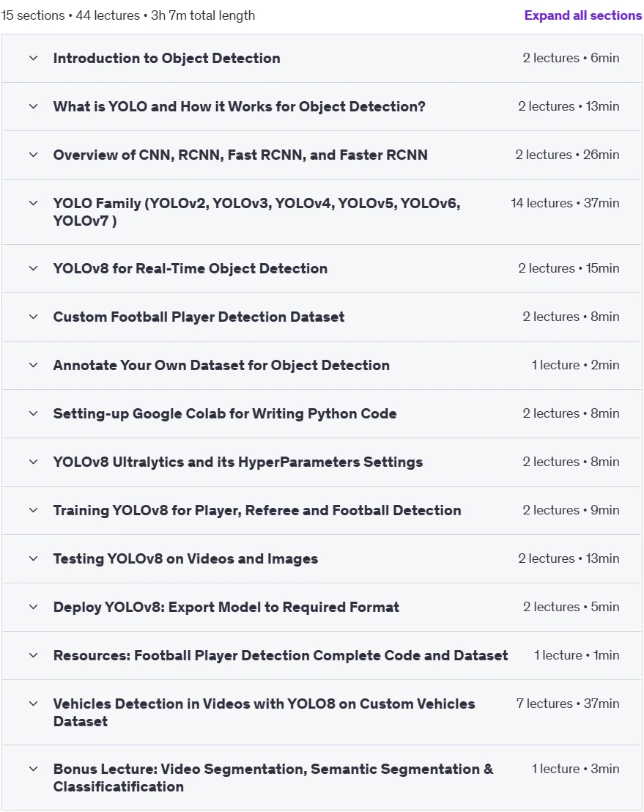This screenshot has height=812, width=644.
Task: Select Training YOLOv8 for Player, Referee section title
Action: click(256, 510)
